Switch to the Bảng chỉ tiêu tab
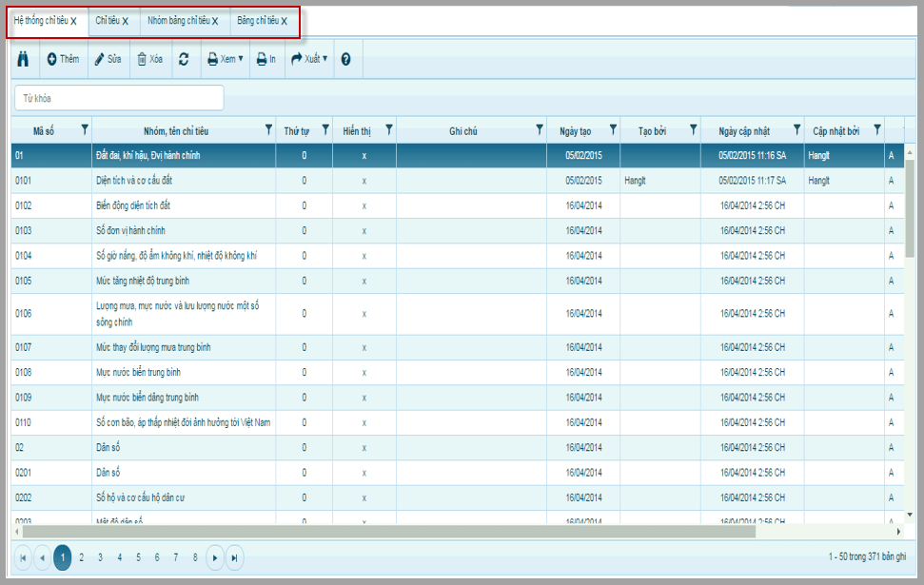924x585 pixels. [x=258, y=21]
